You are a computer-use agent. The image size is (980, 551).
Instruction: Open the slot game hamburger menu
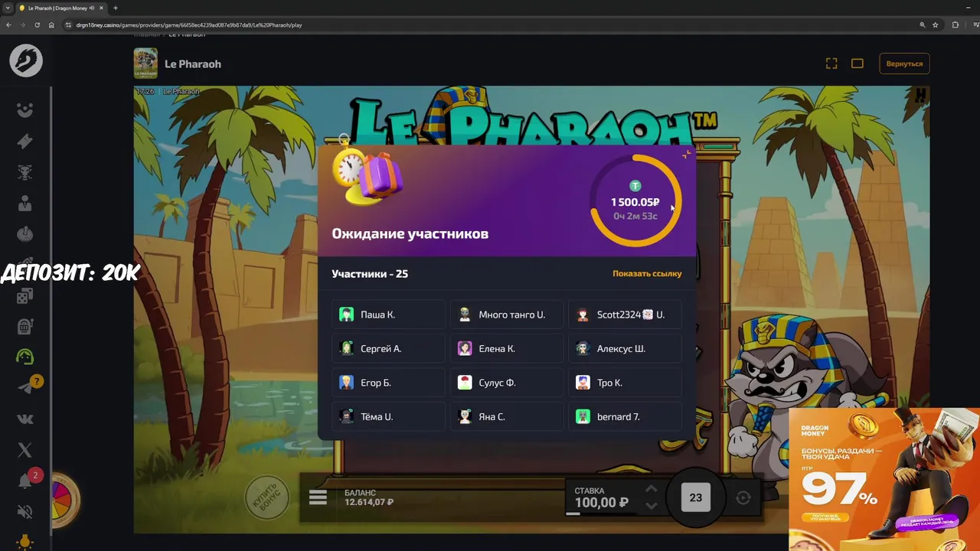tap(318, 497)
